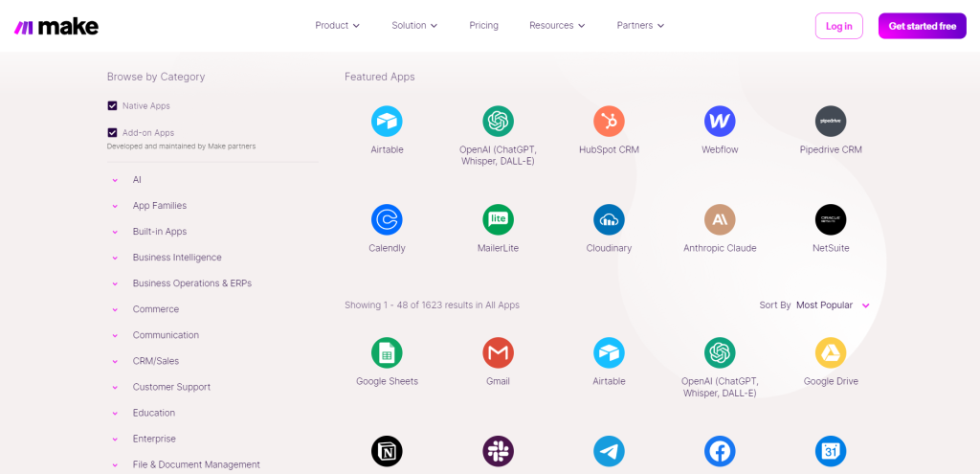Select the Webflow app icon

pos(720,122)
